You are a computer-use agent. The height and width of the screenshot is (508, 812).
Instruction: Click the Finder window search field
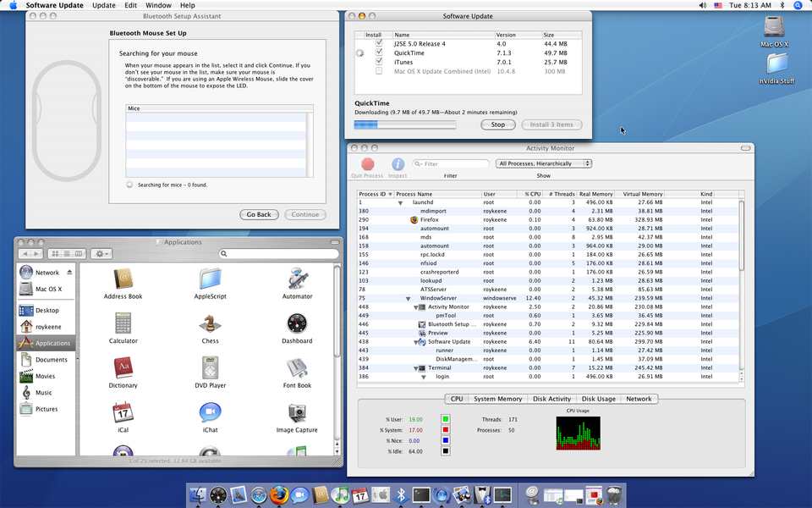click(279, 253)
